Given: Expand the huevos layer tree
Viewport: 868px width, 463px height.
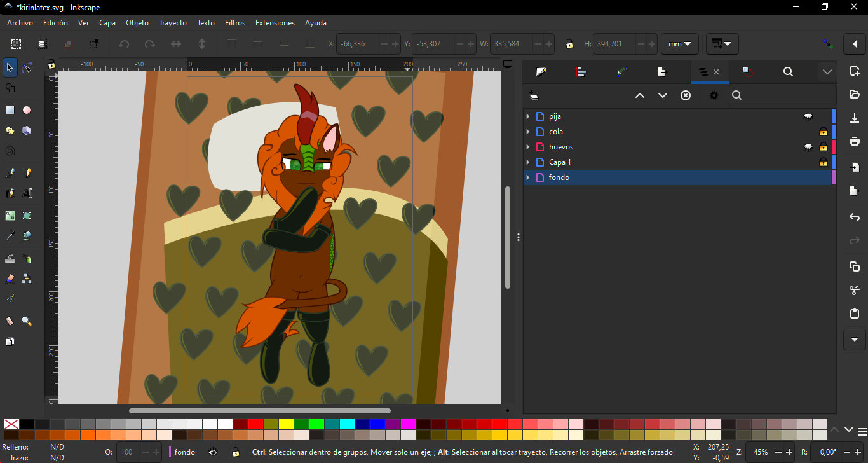Looking at the screenshot, I should pyautogui.click(x=528, y=147).
